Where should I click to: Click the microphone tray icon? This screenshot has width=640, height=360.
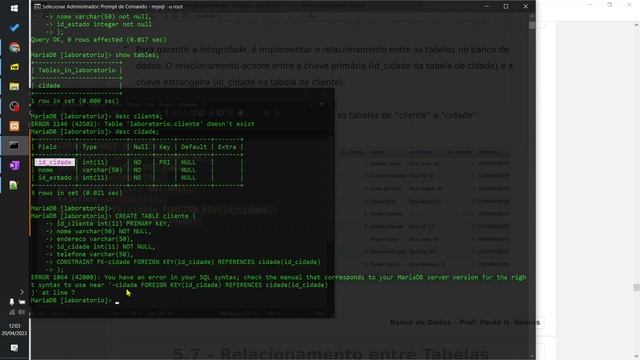click(11, 302)
